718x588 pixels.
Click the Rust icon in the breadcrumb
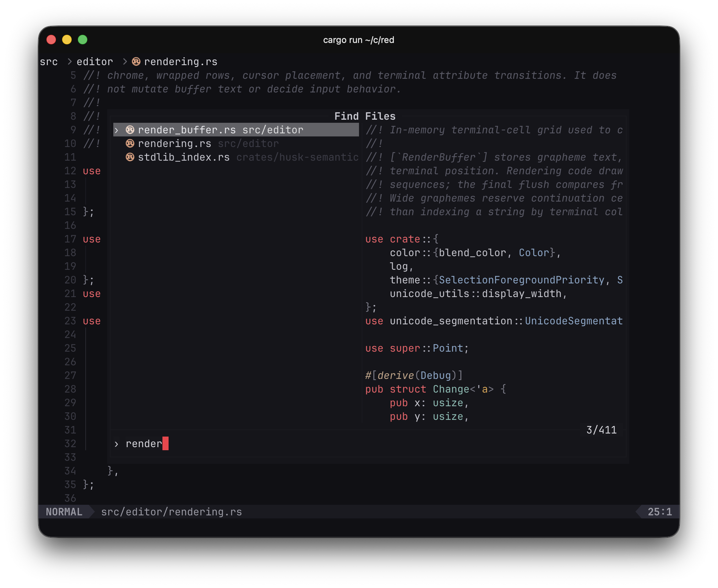click(136, 62)
